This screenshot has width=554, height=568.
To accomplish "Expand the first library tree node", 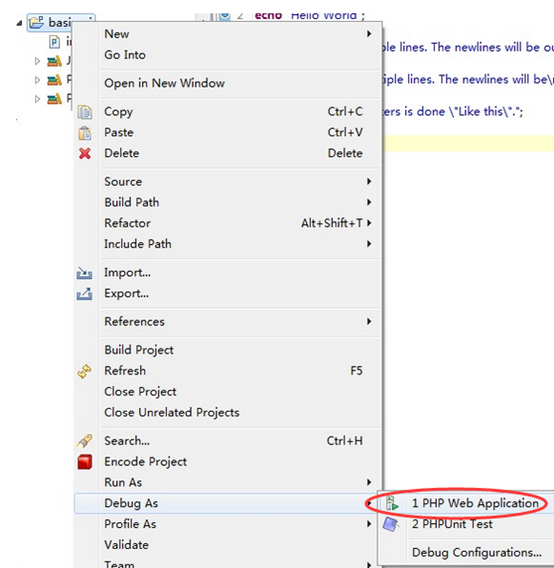I will coord(37,61).
